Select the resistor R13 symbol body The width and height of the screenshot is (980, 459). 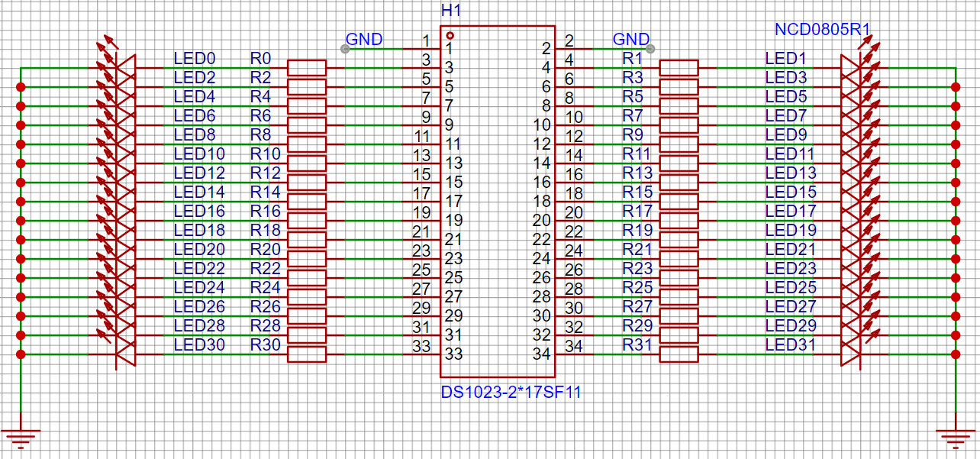pos(679,183)
